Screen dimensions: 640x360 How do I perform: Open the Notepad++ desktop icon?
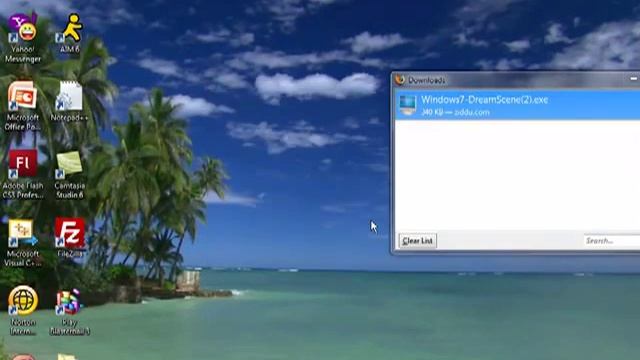tap(69, 101)
